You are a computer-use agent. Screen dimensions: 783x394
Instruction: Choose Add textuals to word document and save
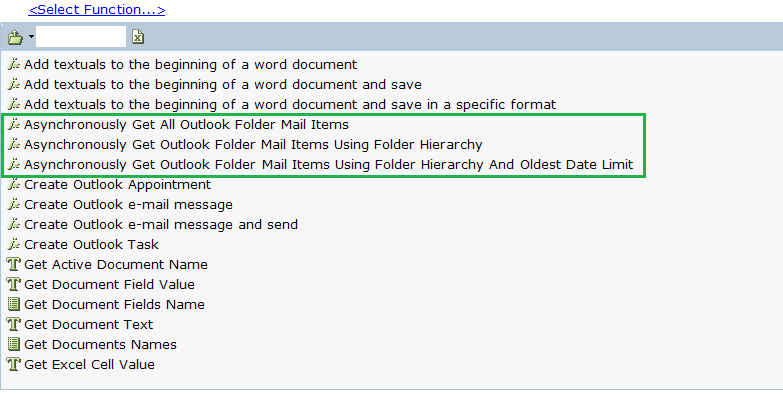point(223,84)
